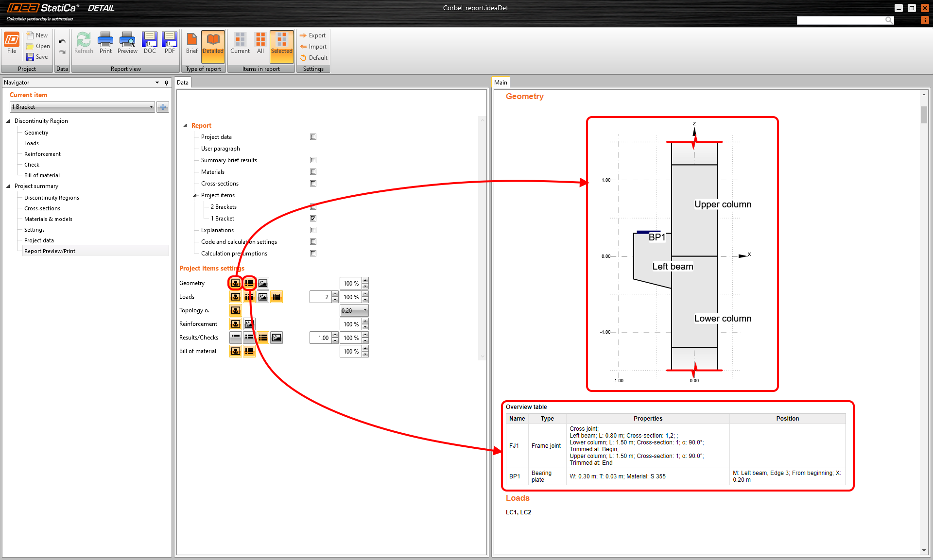The image size is (933, 560).
Task: Uncheck the 1 Bracket checkbox
Action: (x=313, y=219)
